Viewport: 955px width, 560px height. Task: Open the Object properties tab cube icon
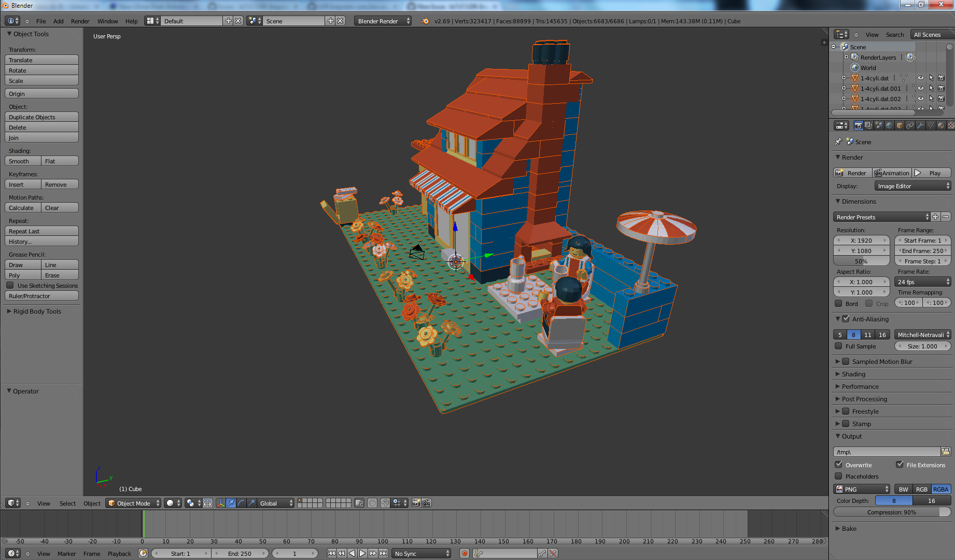pyautogui.click(x=900, y=125)
